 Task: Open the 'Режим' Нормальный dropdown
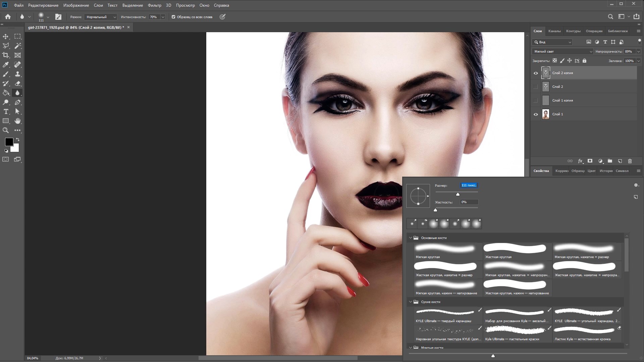pyautogui.click(x=100, y=17)
